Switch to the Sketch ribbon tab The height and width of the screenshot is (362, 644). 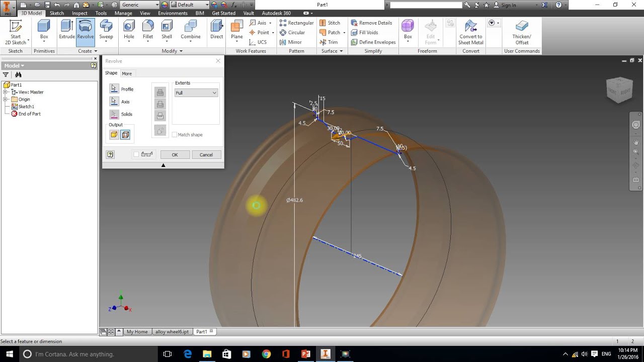(57, 13)
